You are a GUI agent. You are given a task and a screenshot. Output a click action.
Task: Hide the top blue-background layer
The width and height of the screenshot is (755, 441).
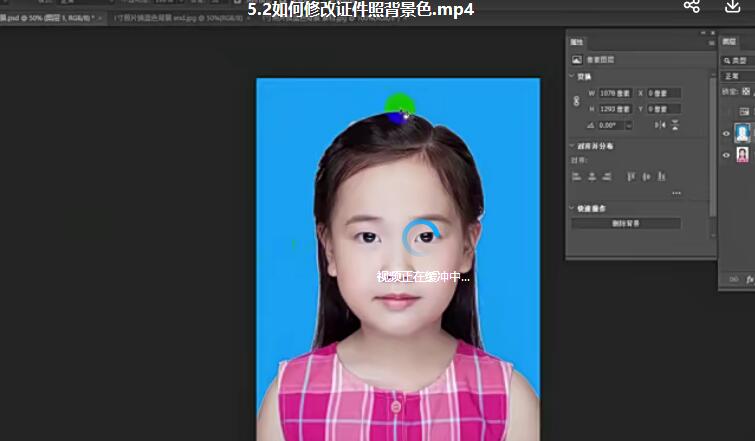pos(727,133)
